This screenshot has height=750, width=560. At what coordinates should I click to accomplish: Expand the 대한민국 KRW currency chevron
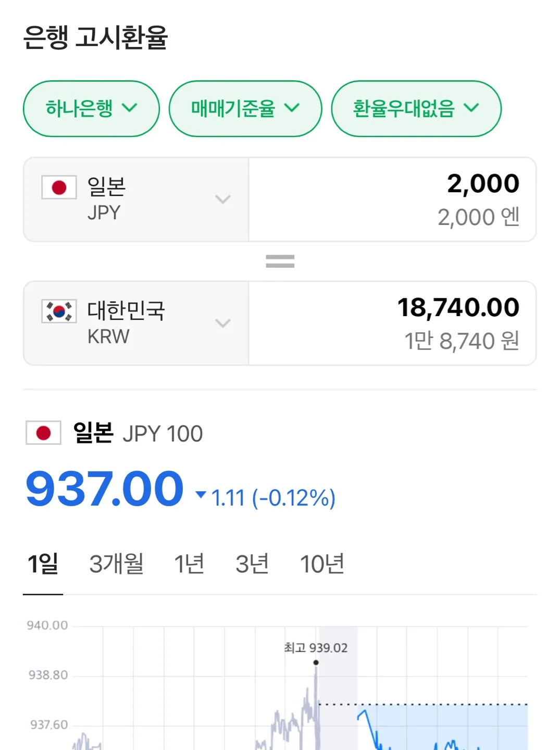pyautogui.click(x=223, y=323)
